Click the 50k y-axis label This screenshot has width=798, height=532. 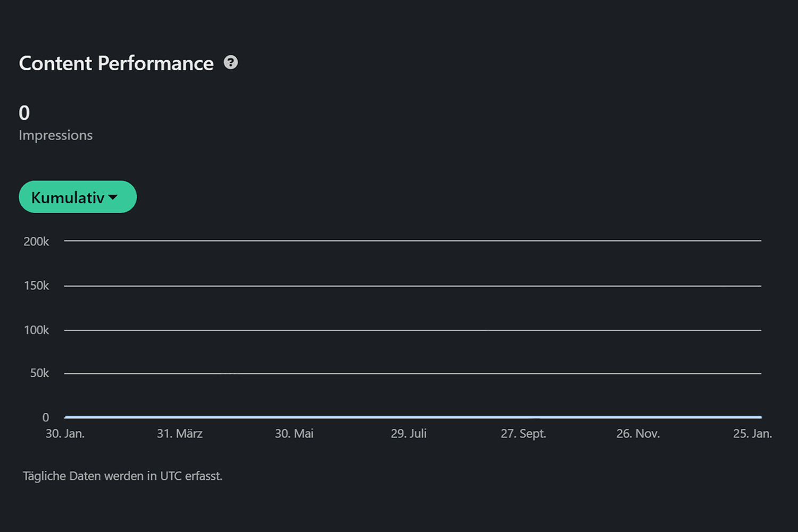click(x=39, y=373)
